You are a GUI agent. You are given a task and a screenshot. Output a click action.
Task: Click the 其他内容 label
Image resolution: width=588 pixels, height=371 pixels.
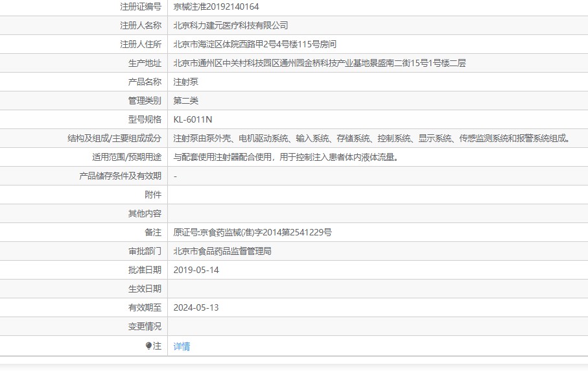pyautogui.click(x=145, y=213)
